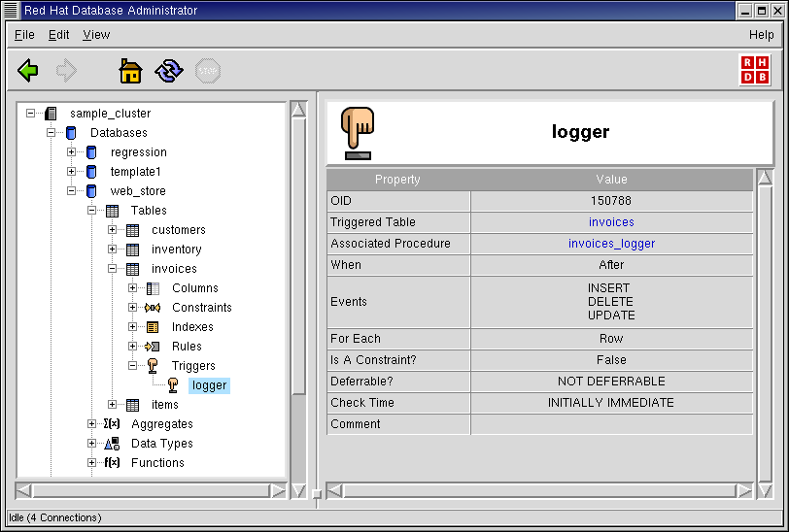The height and width of the screenshot is (532, 789).
Task: Collapse the Databases node
Action: [51, 133]
